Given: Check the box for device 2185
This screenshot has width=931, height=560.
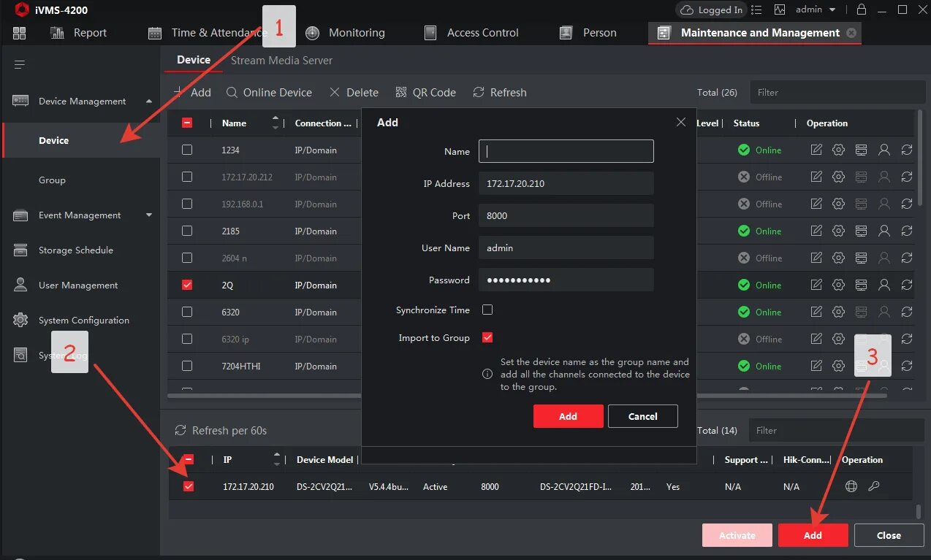Looking at the screenshot, I should pos(187,231).
